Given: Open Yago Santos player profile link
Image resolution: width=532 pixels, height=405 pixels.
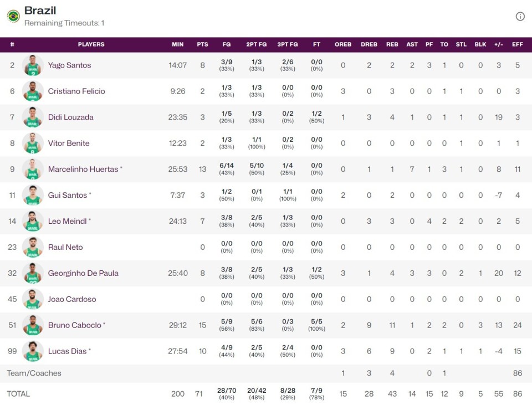Looking at the screenshot, I should (70, 65).
